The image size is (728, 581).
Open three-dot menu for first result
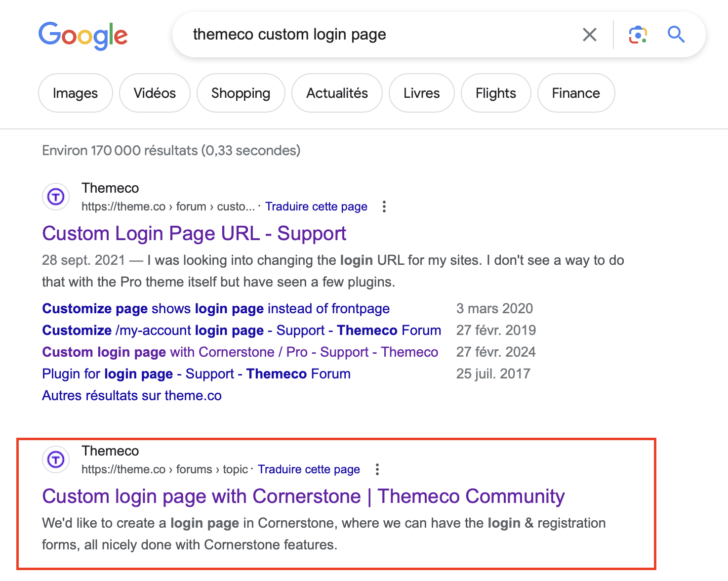(x=384, y=207)
